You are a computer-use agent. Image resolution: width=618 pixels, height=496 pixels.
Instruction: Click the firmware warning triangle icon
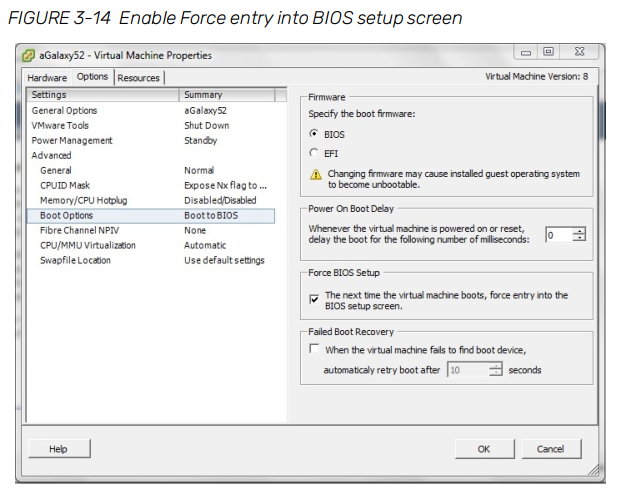316,174
